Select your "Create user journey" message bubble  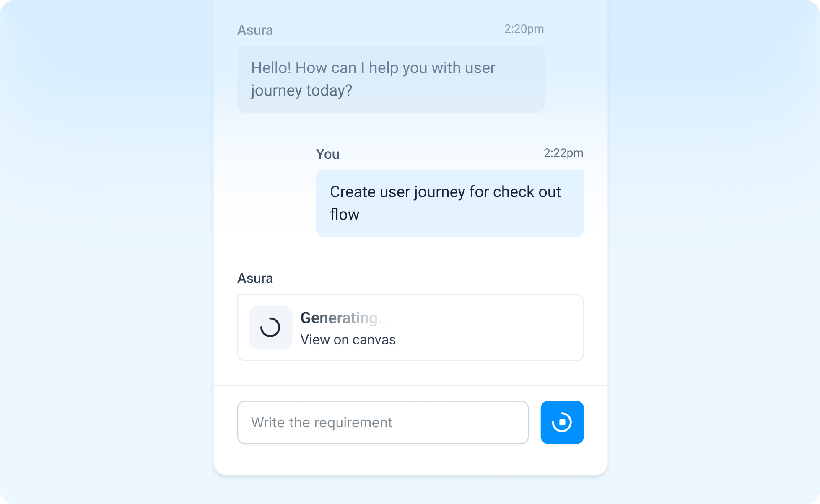coord(449,203)
